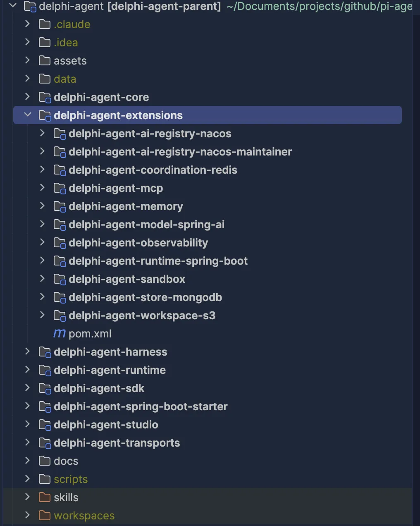Image resolution: width=420 pixels, height=526 pixels.
Task: Expand the docs folder arrow
Action: [x=27, y=461]
